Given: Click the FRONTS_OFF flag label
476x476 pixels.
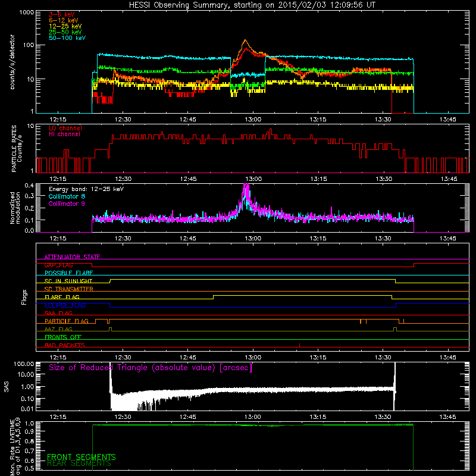Looking at the screenshot, I should click(63, 337).
